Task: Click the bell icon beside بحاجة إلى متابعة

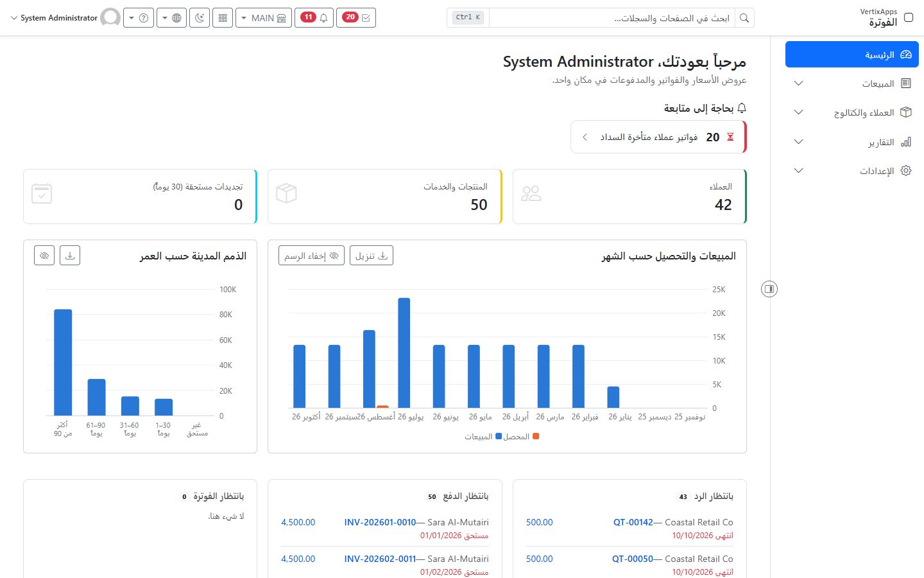Action: tap(742, 108)
